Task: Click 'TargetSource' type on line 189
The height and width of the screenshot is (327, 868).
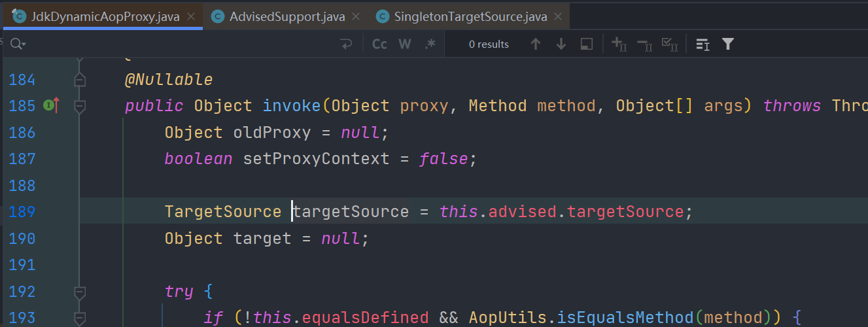Action: pyautogui.click(x=223, y=212)
